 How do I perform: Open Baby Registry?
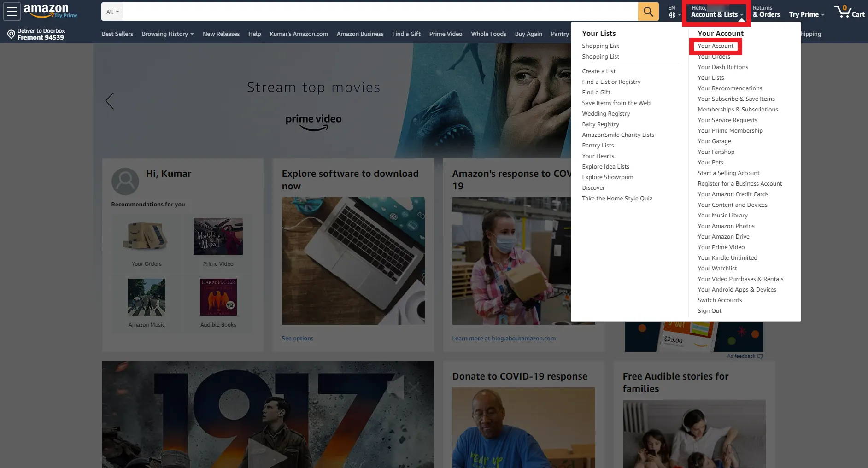pos(600,124)
